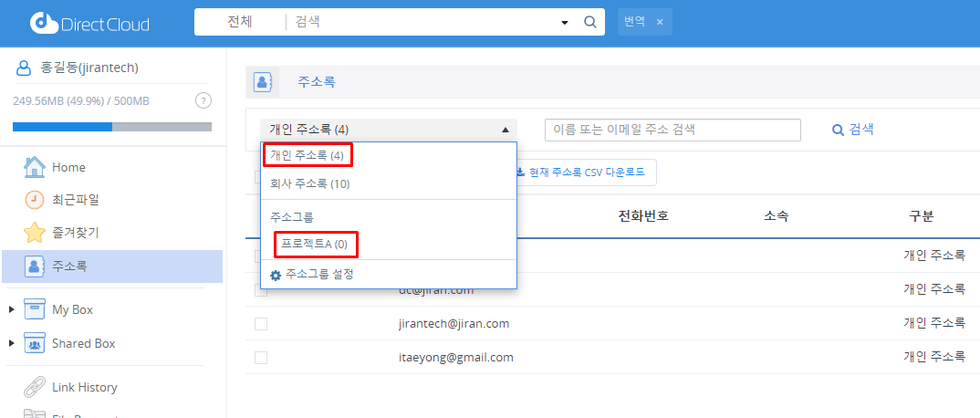Click the storage usage progress bar
The image size is (980, 418).
tap(112, 127)
